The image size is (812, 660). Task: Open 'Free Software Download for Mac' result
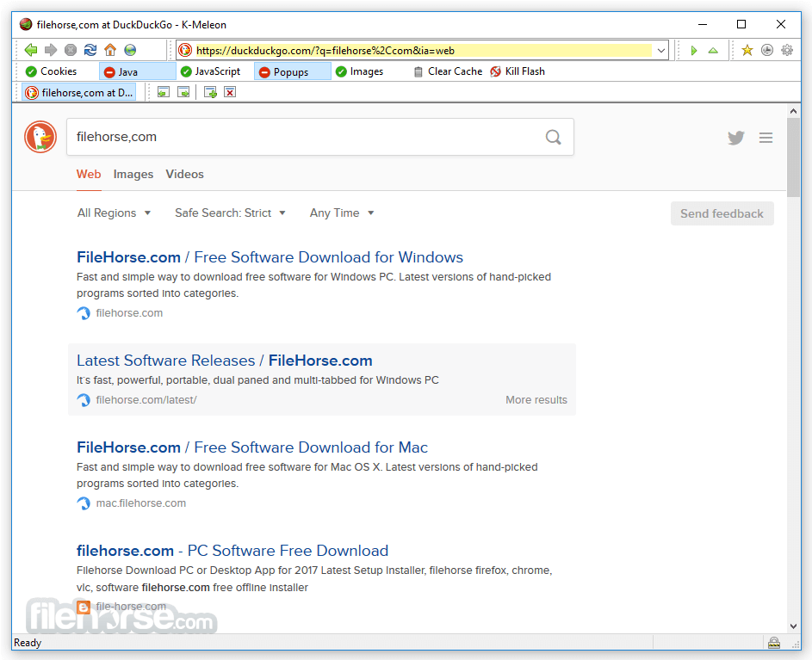coord(252,447)
